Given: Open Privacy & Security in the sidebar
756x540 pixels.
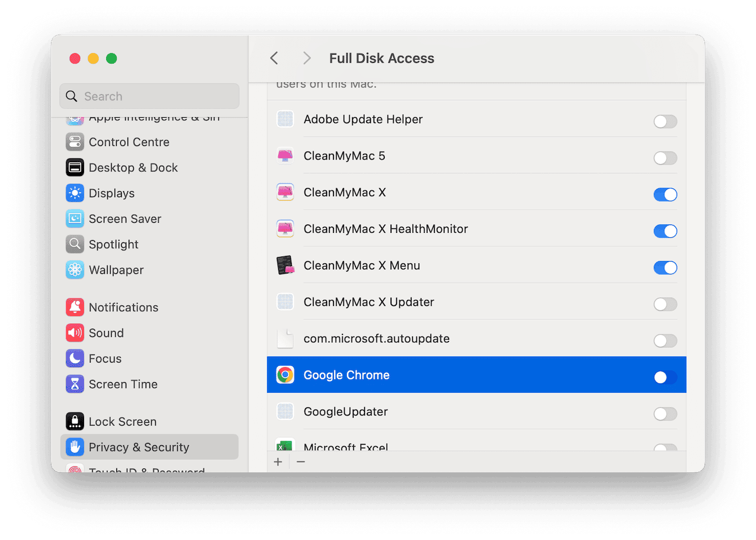Looking at the screenshot, I should pos(139,446).
